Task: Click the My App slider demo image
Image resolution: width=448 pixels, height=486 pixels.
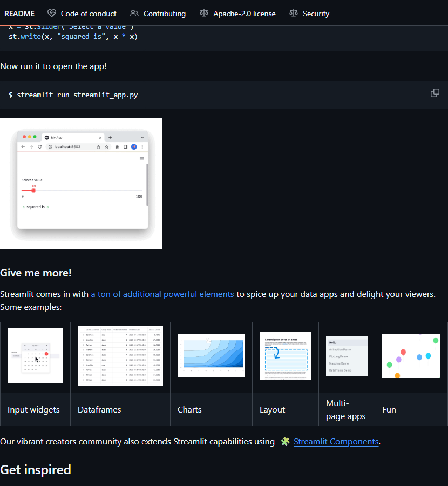Action: click(x=81, y=183)
